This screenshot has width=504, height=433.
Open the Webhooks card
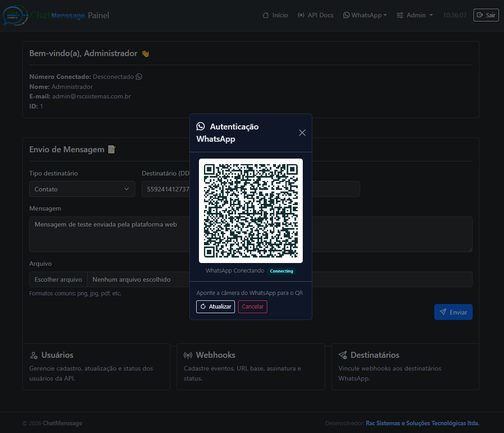click(251, 367)
